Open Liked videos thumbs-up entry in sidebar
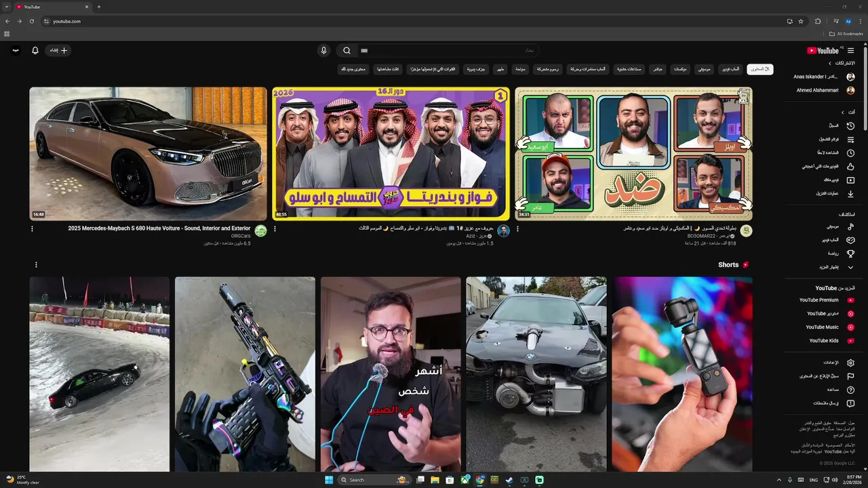The height and width of the screenshot is (488, 868). [x=827, y=166]
